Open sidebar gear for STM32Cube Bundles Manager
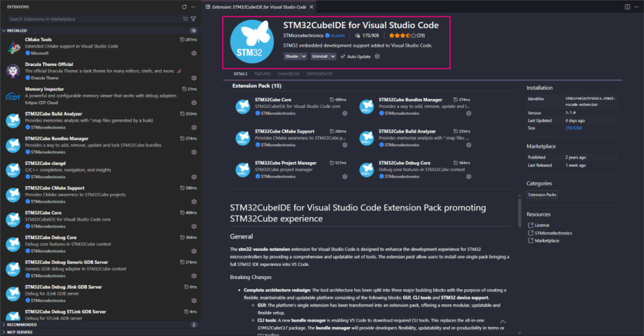 tap(194, 153)
